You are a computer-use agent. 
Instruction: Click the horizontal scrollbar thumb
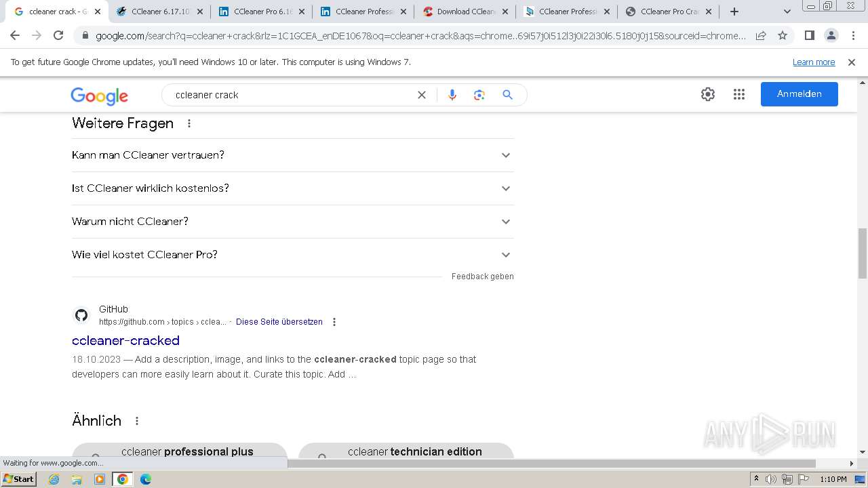tap(551, 464)
